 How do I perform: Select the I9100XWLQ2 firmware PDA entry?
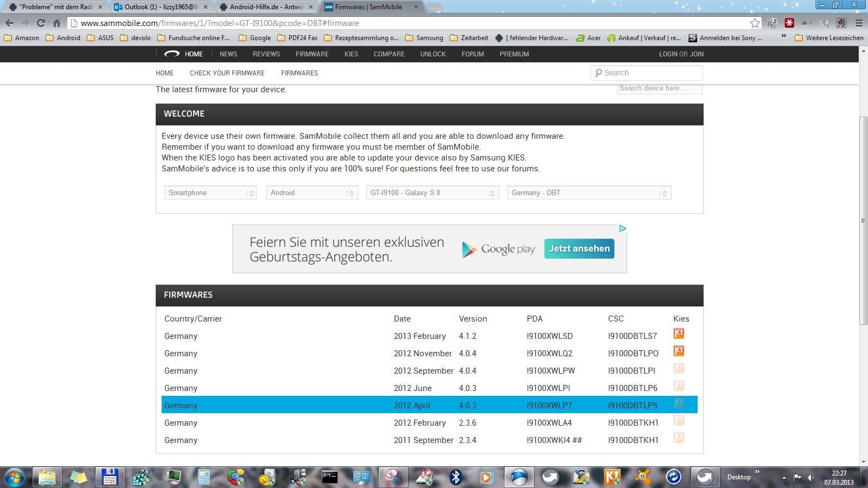550,354
